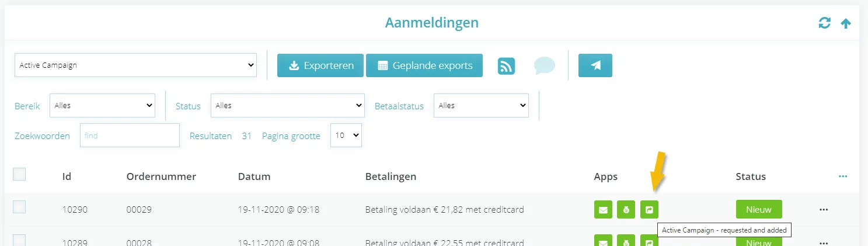
Task: Click Active Campaign share icon for order 00029
Action: click(649, 209)
